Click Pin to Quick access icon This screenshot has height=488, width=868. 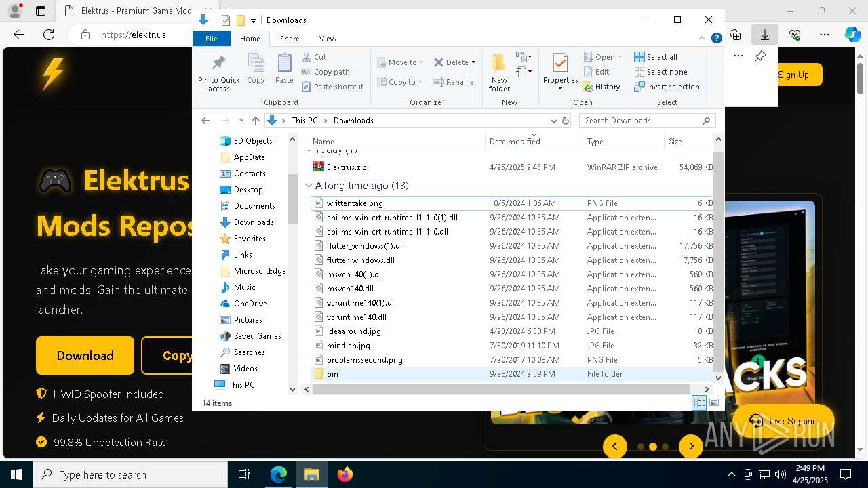(x=218, y=73)
